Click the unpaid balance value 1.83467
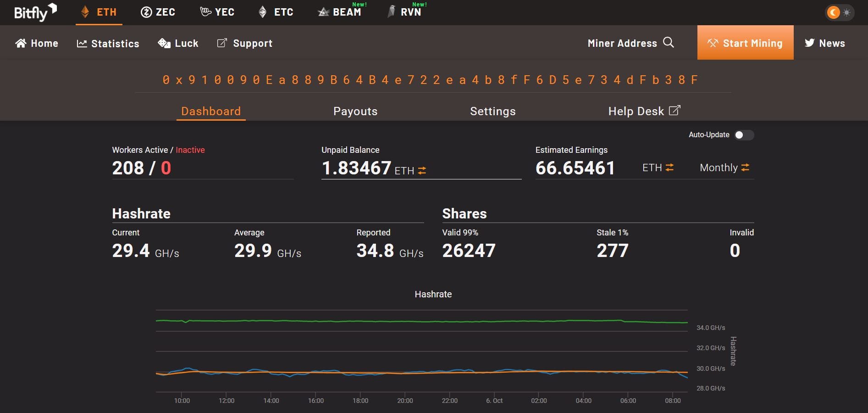The width and height of the screenshot is (868, 413). click(356, 168)
